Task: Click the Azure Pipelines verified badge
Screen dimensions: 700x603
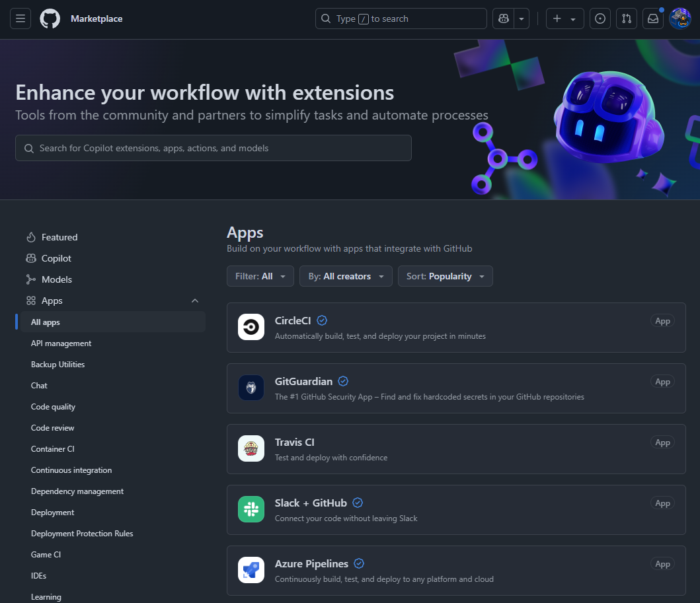Action: (x=359, y=563)
